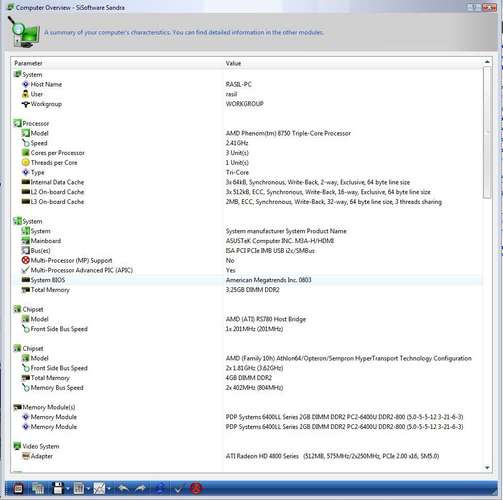The width and height of the screenshot is (503, 500).
Task: Click the scrollbar down arrow
Action: (487, 468)
